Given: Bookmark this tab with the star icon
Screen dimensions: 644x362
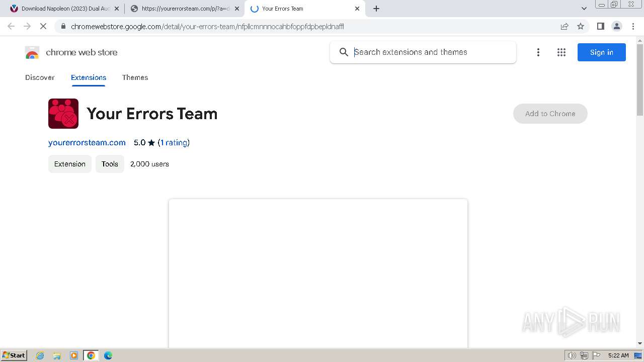Looking at the screenshot, I should pyautogui.click(x=581, y=26).
